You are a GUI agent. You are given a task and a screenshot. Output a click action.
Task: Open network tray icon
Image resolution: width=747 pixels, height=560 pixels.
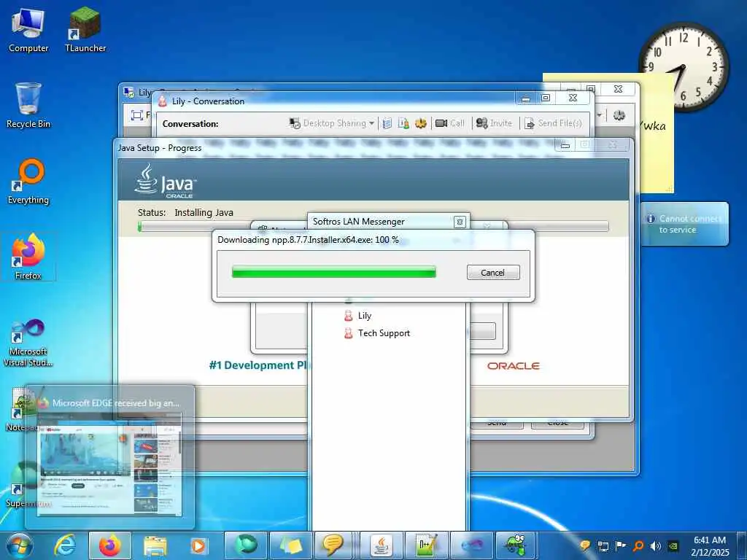pyautogui.click(x=603, y=546)
